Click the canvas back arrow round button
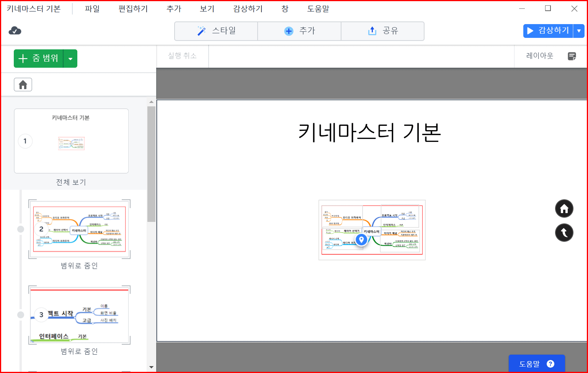This screenshot has height=373, width=588. point(564,232)
